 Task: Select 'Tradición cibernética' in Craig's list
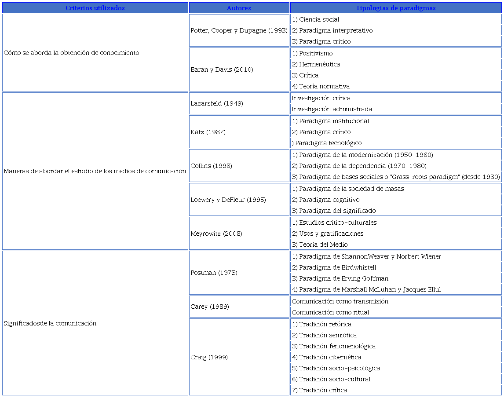coord(329,357)
